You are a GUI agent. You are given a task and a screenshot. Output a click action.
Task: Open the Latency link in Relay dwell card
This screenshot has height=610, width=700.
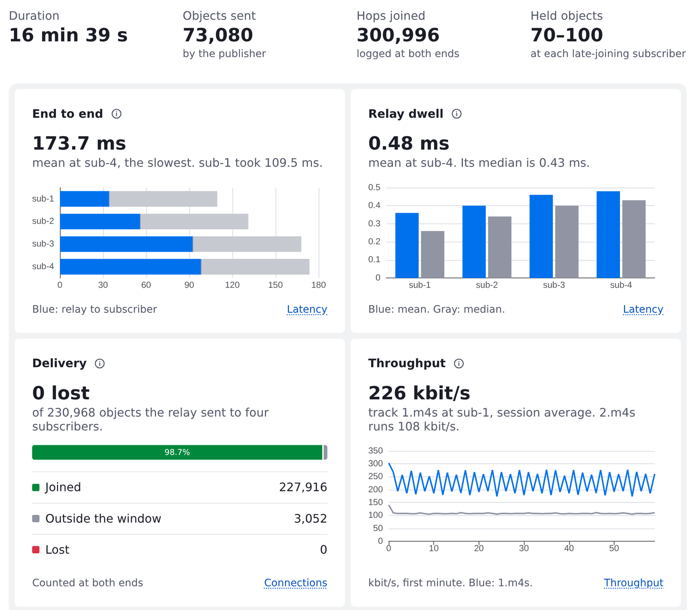[643, 309]
